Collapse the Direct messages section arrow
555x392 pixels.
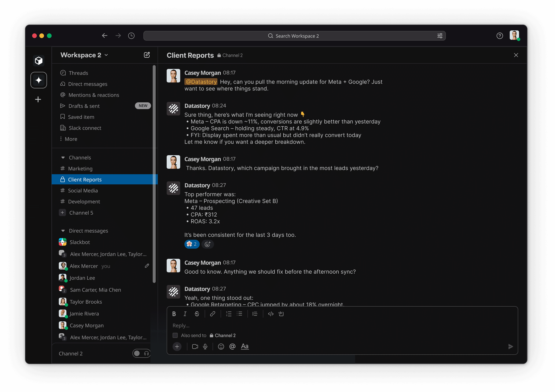tap(63, 231)
